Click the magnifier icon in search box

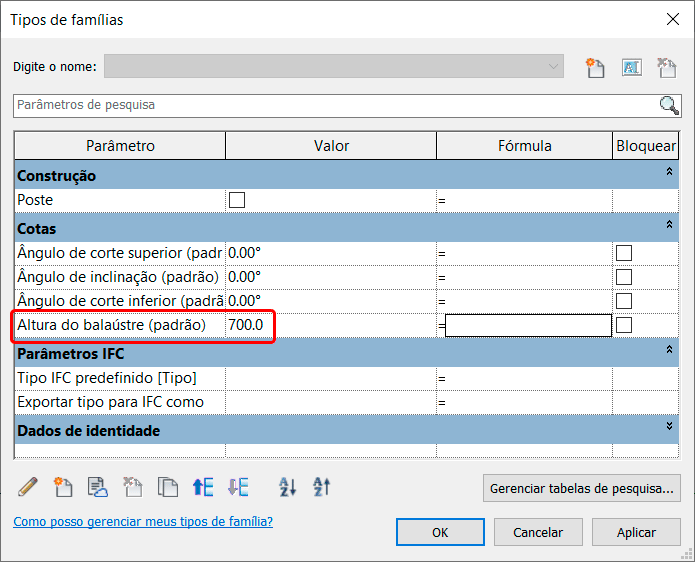(x=669, y=105)
